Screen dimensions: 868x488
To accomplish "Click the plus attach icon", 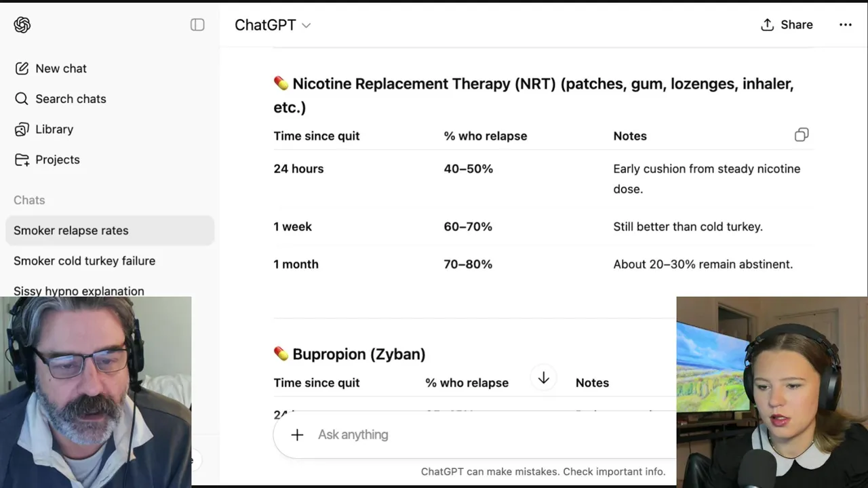I will point(297,435).
